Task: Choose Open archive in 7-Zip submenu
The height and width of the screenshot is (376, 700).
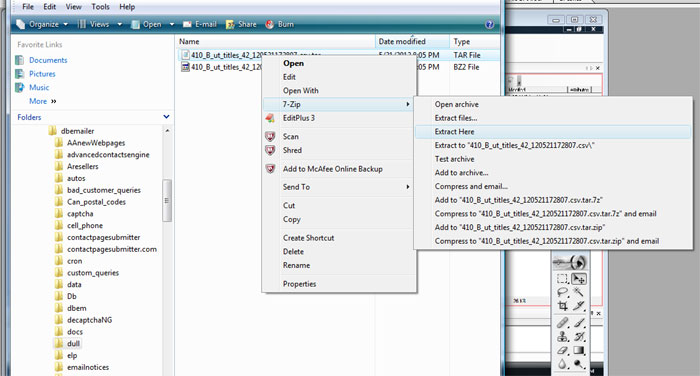Action: (553, 104)
